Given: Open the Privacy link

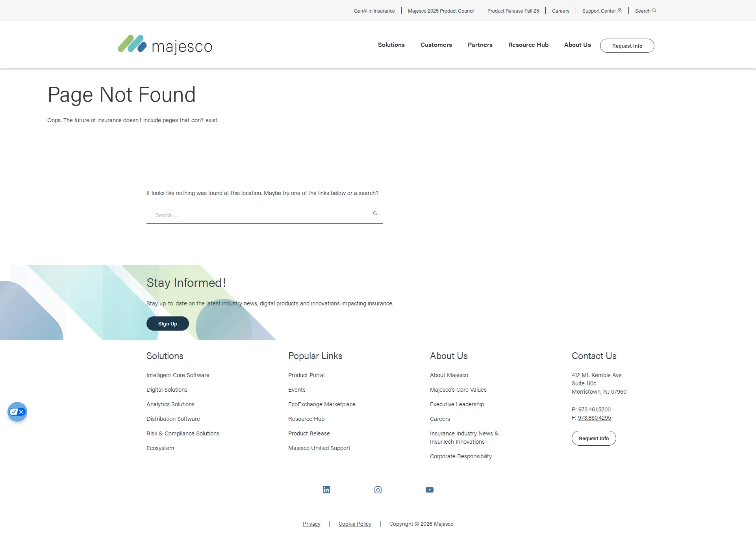Looking at the screenshot, I should (x=311, y=524).
